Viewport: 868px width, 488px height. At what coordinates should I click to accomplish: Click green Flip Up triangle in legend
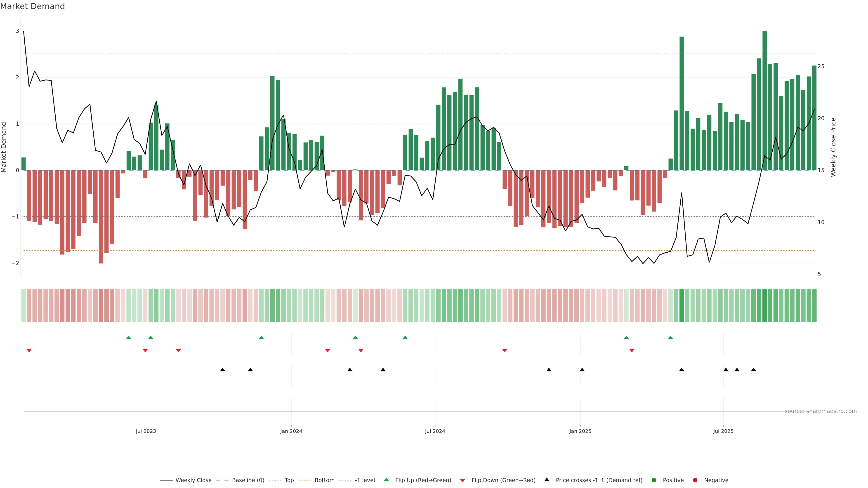click(x=387, y=480)
